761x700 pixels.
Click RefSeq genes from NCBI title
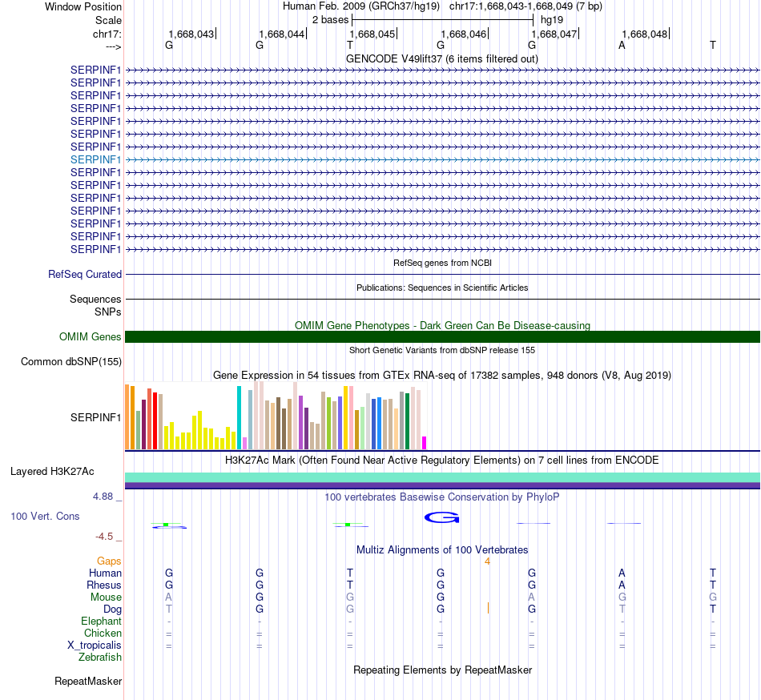442,263
